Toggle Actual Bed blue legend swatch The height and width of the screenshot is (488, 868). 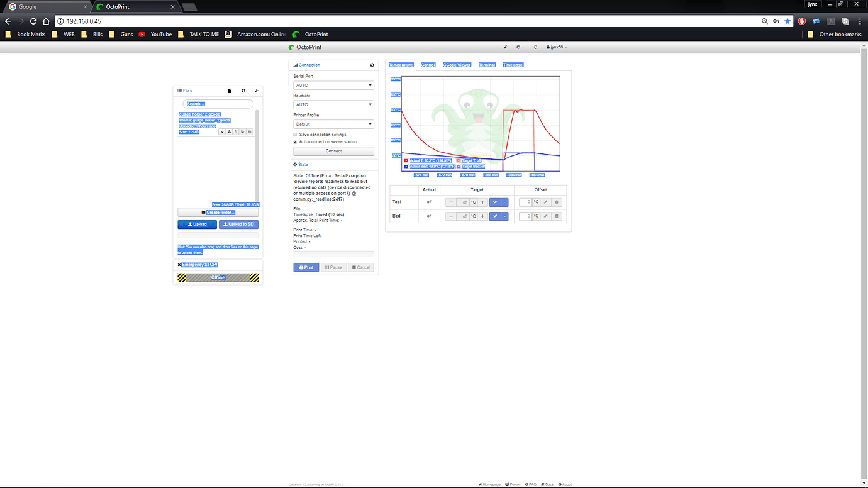406,167
